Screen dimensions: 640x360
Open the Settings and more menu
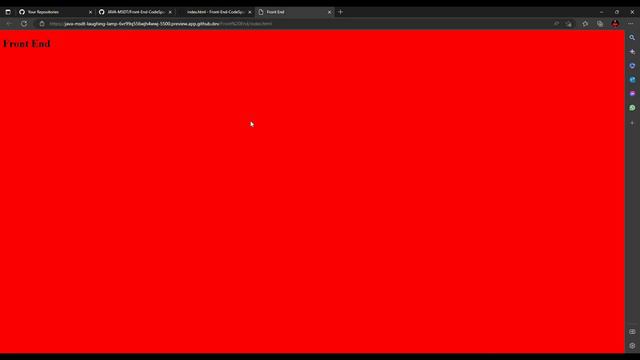(x=631, y=24)
